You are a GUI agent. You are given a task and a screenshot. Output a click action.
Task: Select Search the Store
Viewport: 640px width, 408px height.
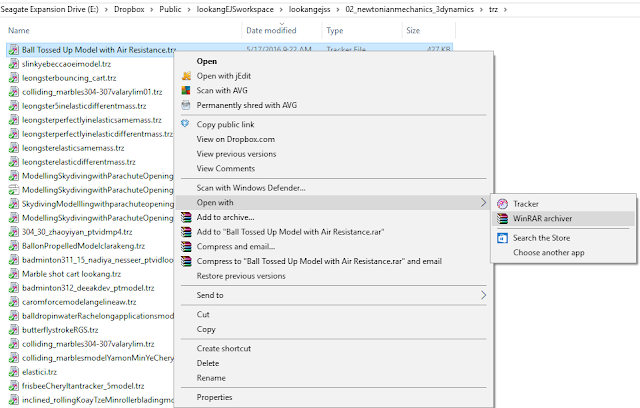541,238
